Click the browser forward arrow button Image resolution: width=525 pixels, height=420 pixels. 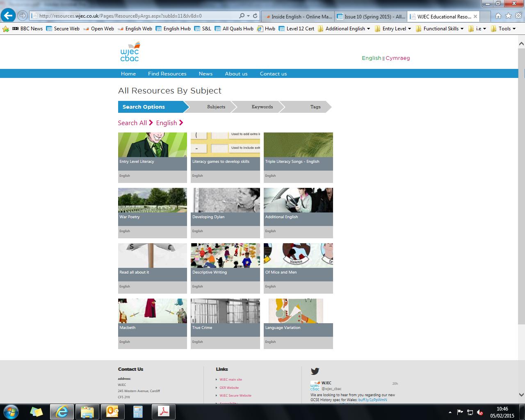[x=23, y=16]
